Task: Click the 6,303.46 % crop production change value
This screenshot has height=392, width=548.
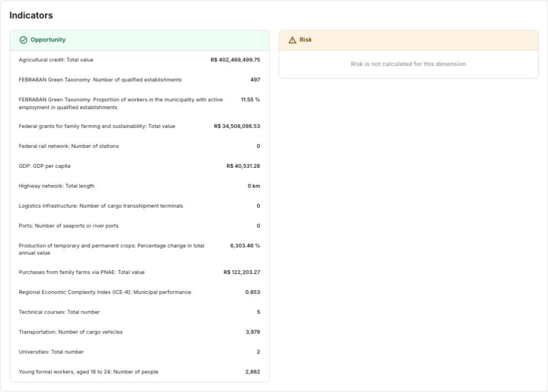Action: coord(244,245)
